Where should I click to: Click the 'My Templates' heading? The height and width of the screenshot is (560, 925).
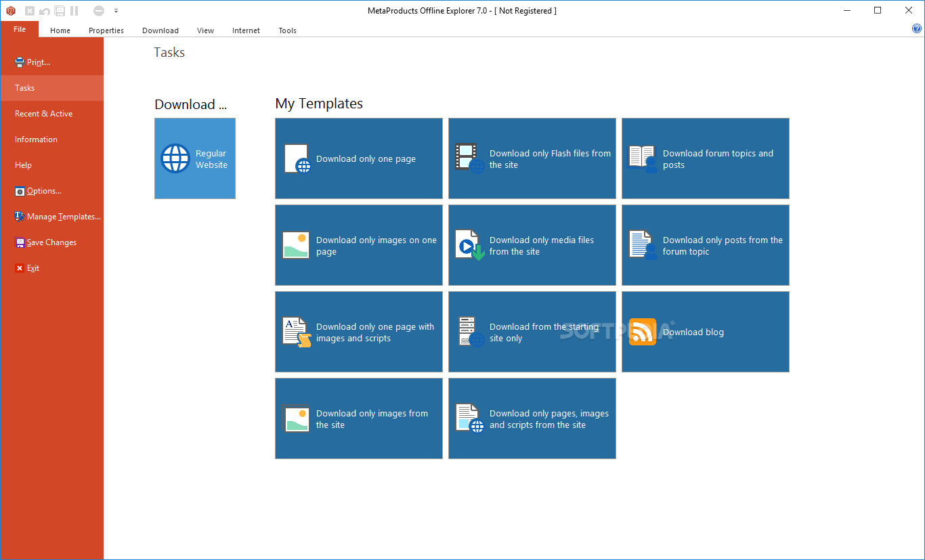coord(319,104)
